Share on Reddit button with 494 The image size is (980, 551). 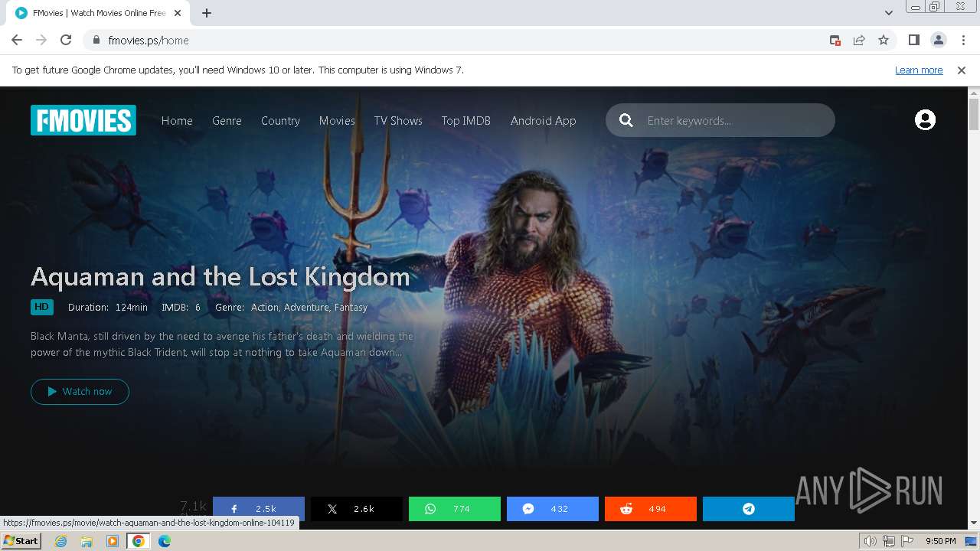click(x=651, y=509)
